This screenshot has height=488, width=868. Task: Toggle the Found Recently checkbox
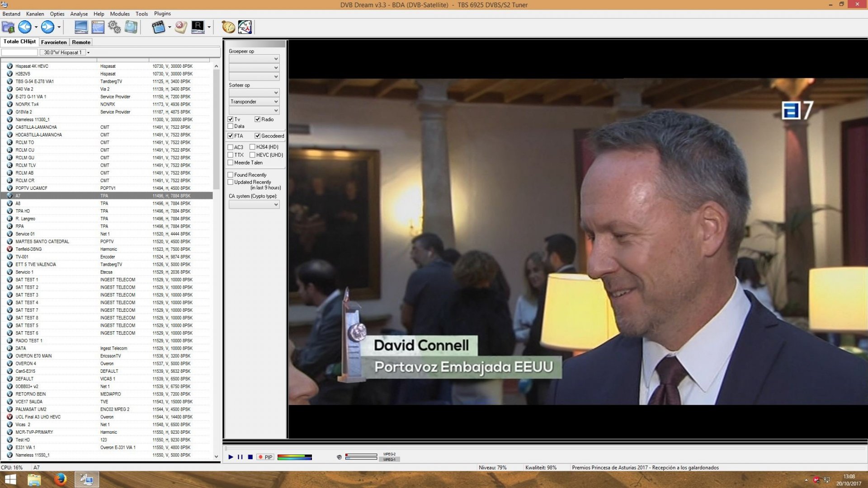231,175
